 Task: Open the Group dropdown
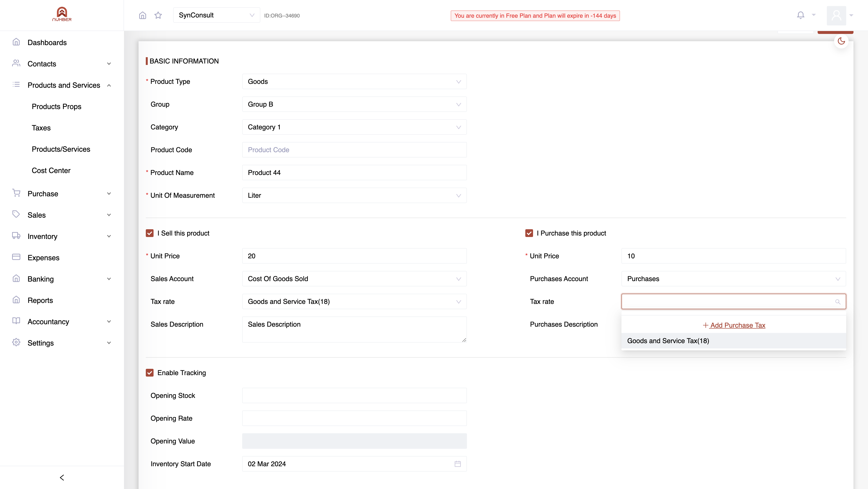pyautogui.click(x=354, y=104)
